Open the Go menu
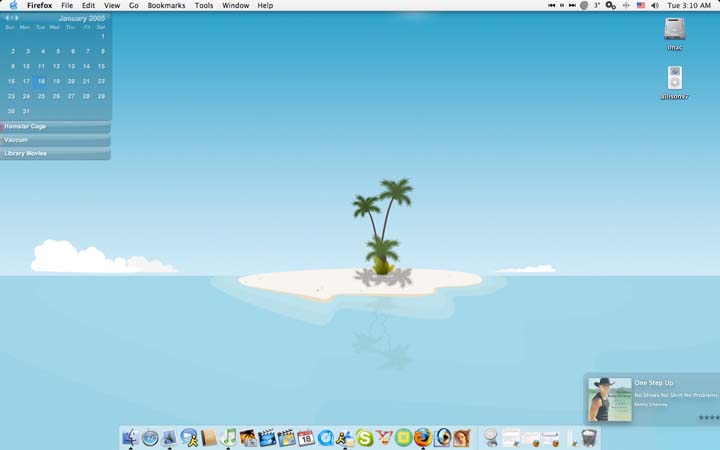 click(134, 6)
